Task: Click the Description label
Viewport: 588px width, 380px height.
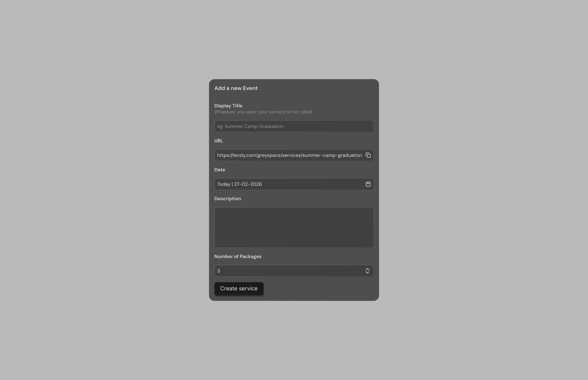Action: [x=228, y=198]
